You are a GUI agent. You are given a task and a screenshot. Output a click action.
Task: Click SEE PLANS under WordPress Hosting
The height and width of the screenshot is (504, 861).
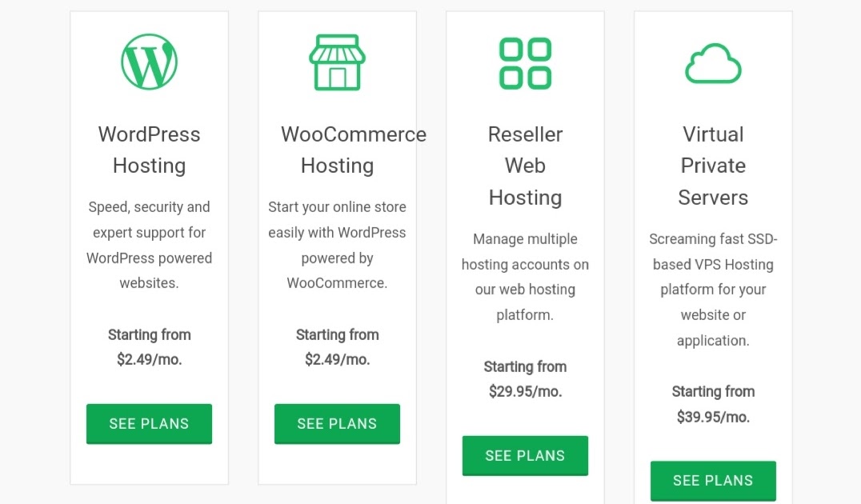coord(149,424)
